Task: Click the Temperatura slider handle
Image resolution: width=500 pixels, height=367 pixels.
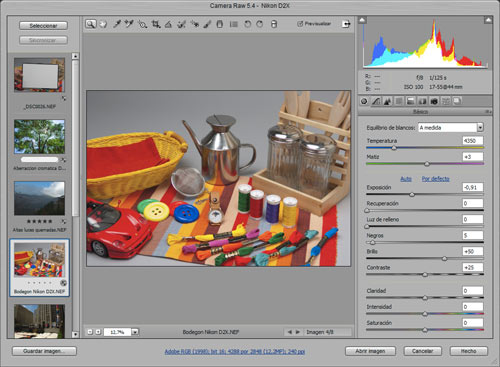Action: coord(394,148)
